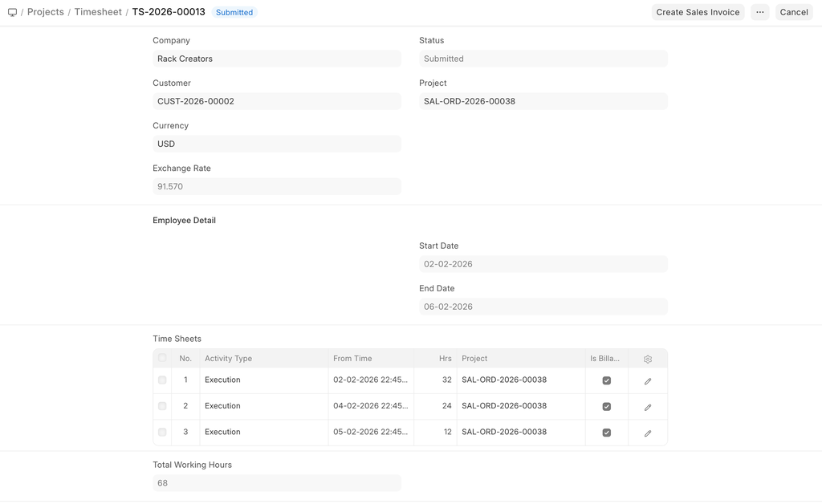
Task: Toggle Is Billable checkbox for 32-hour row
Action: pyautogui.click(x=607, y=380)
